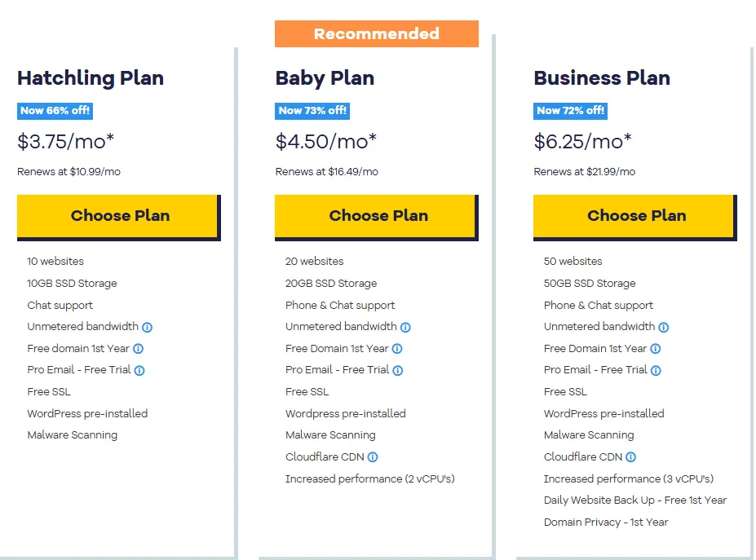The width and height of the screenshot is (756, 560).
Task: Click info icon beside Hatchling Free domain
Action: [x=139, y=349]
